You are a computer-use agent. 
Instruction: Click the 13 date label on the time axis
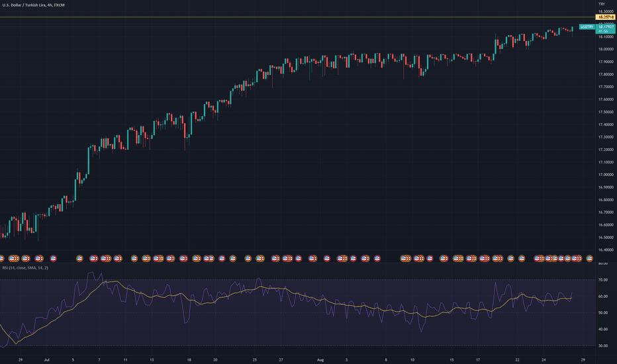(x=152, y=360)
